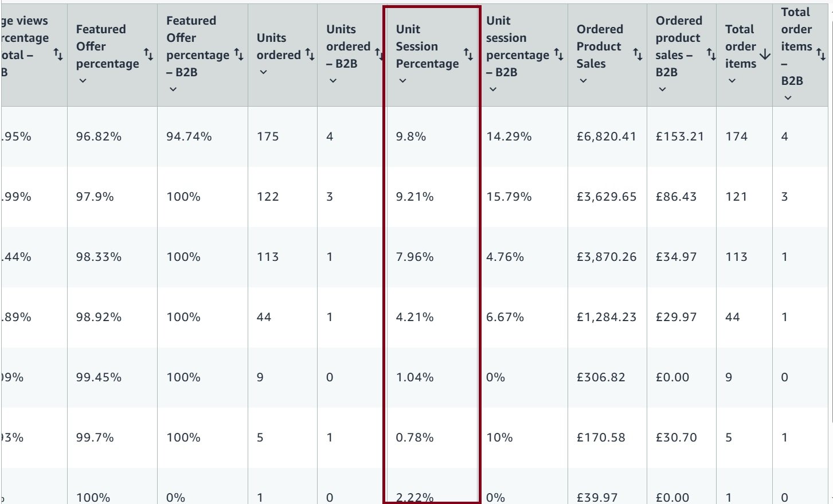Sort by Total order items – B2B
This screenshot has width=833, height=504.
tap(821, 54)
